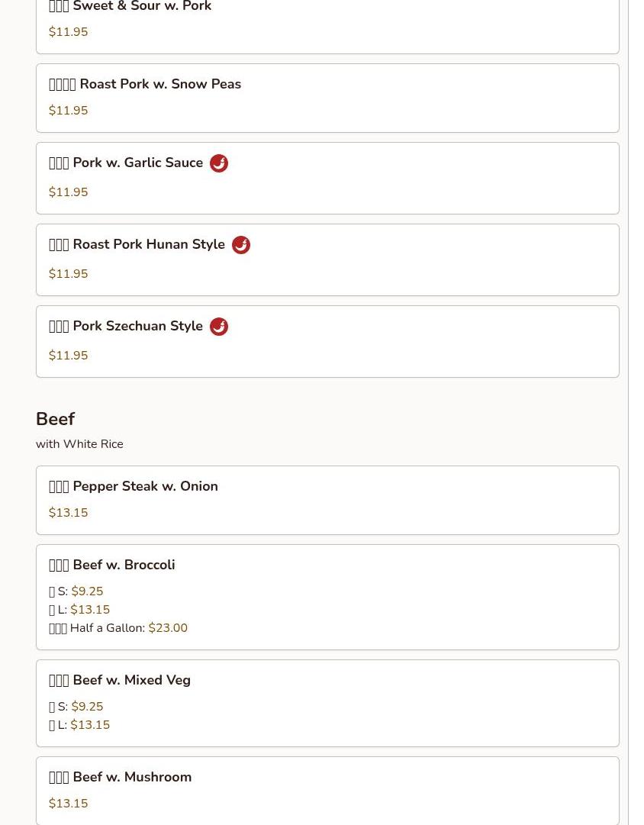Click the Beef section heading
Viewport: 644px width, 825px height.
point(55,419)
